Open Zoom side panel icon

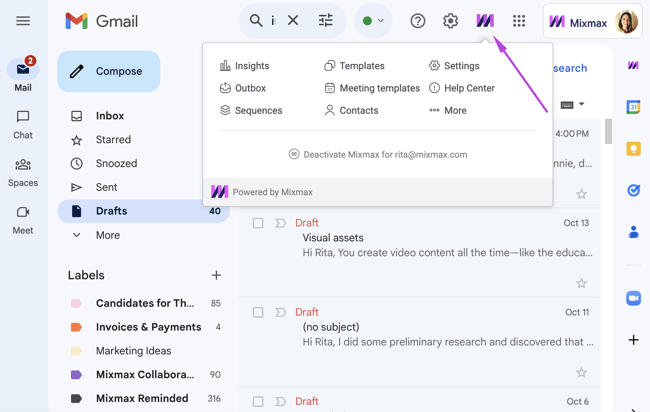point(633,298)
